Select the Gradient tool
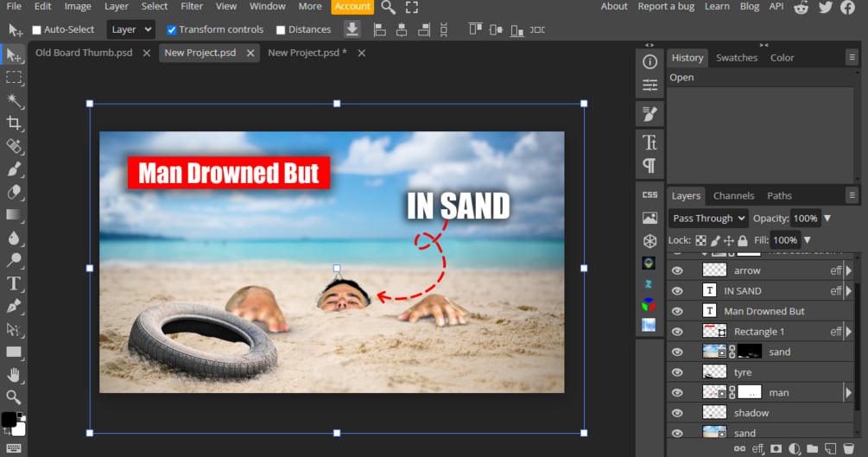The height and width of the screenshot is (457, 868). [x=14, y=214]
